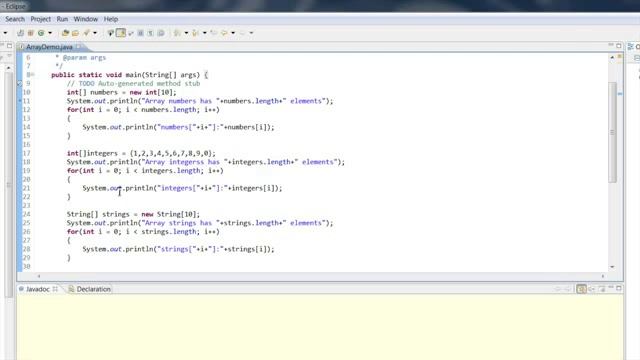This screenshot has width=640, height=360.
Task: Toggle the highlighted Mark Occurrences toolbar button
Action: [x=121, y=33]
